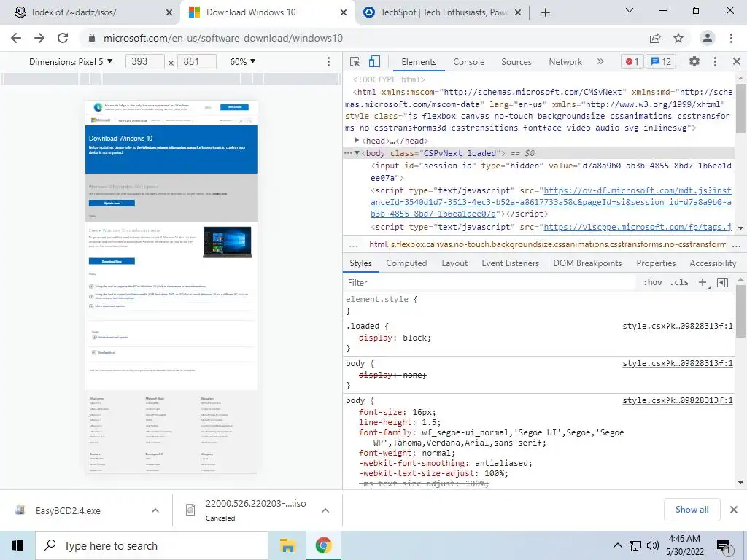Open the Properties tab

(656, 263)
